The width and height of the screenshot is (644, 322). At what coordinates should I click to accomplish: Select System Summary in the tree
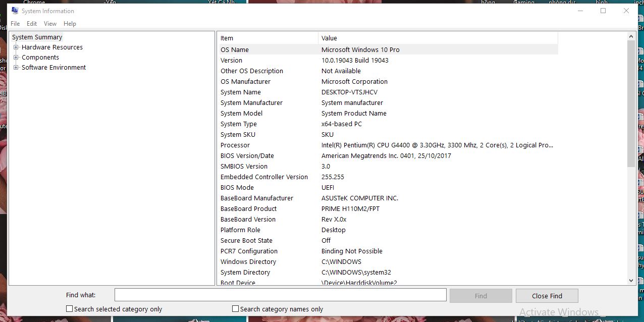37,37
